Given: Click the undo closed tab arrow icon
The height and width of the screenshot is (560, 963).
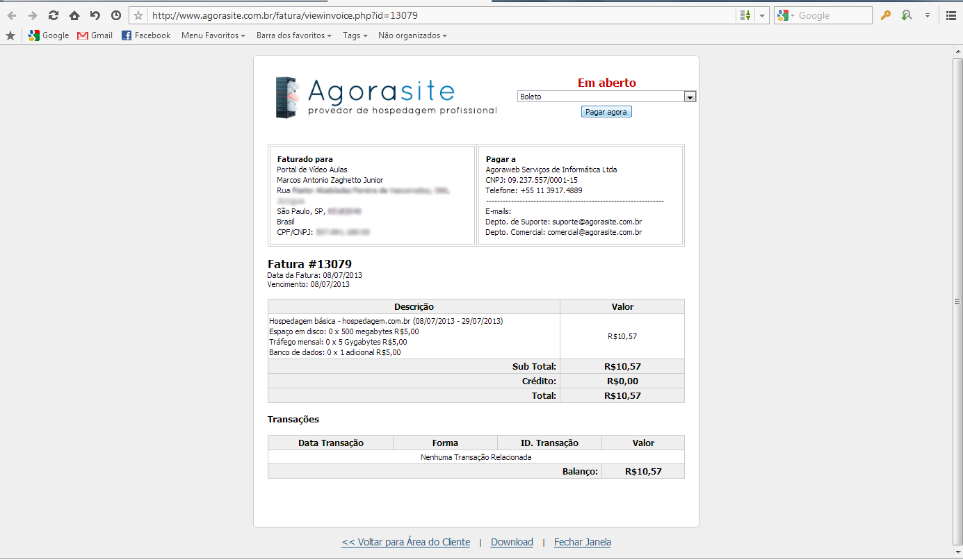Looking at the screenshot, I should click(x=95, y=15).
